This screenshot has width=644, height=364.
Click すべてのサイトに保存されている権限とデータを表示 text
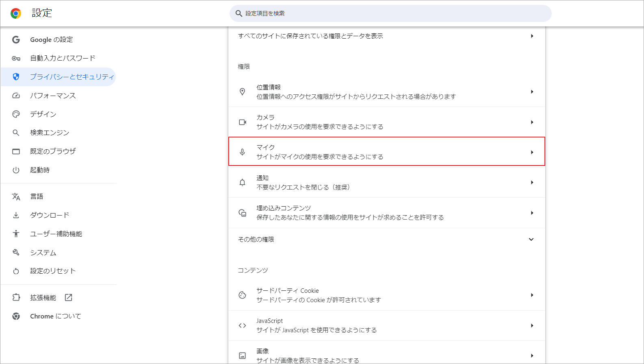(310, 36)
